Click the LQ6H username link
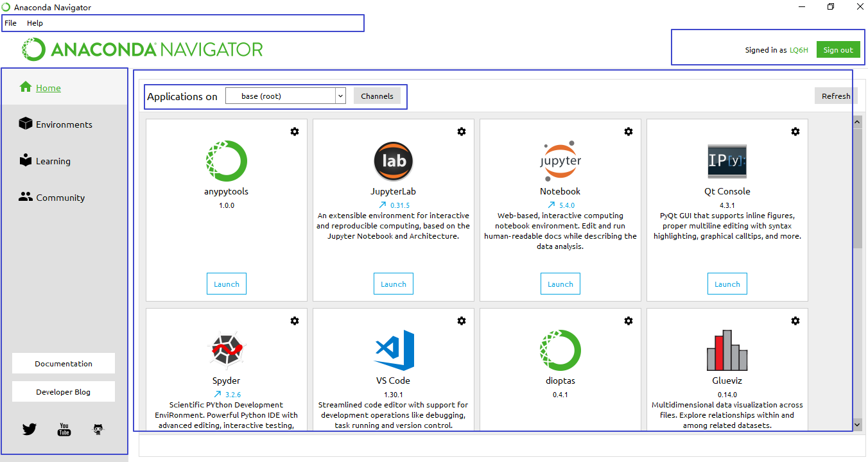The image size is (868, 462). click(x=799, y=50)
